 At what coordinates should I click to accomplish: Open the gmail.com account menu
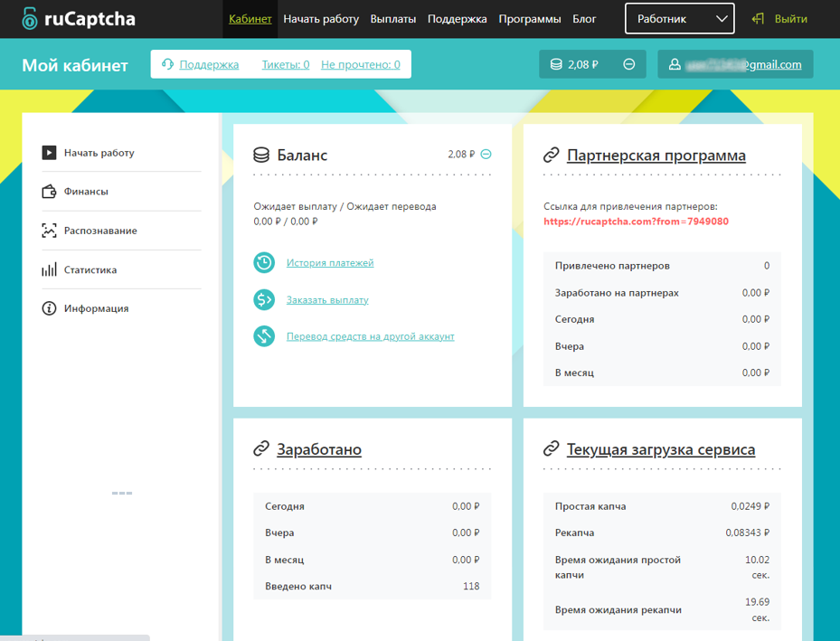[x=735, y=64]
